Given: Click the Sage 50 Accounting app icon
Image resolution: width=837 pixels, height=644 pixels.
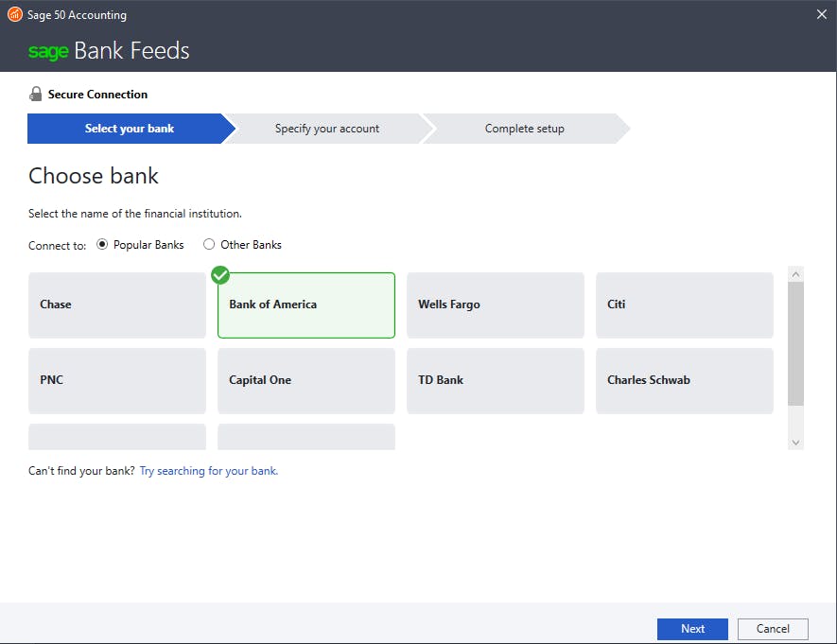Looking at the screenshot, I should coord(13,14).
